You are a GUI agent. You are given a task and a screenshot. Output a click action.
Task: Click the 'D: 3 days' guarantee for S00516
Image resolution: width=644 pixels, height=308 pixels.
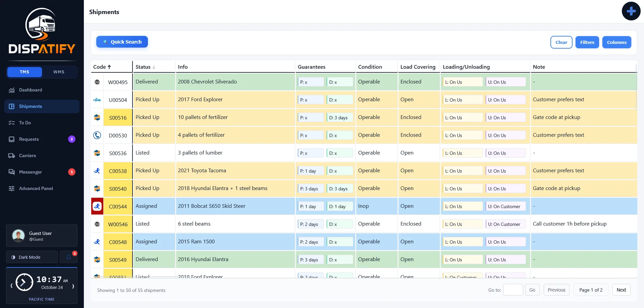pyautogui.click(x=339, y=118)
